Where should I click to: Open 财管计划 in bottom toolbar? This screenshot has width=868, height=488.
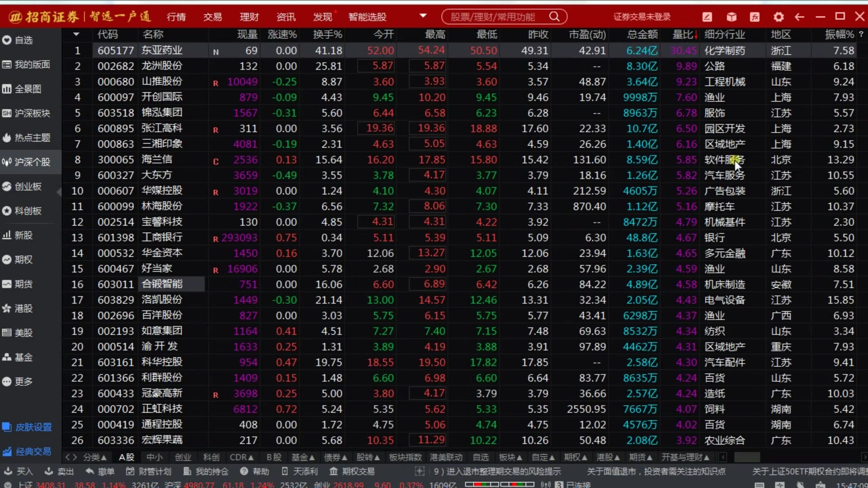click(x=149, y=471)
